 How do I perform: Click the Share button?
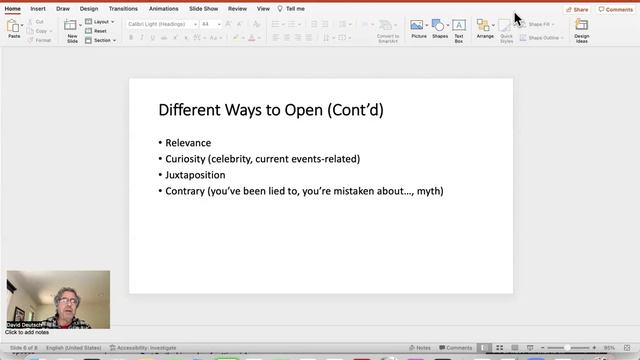pos(578,9)
